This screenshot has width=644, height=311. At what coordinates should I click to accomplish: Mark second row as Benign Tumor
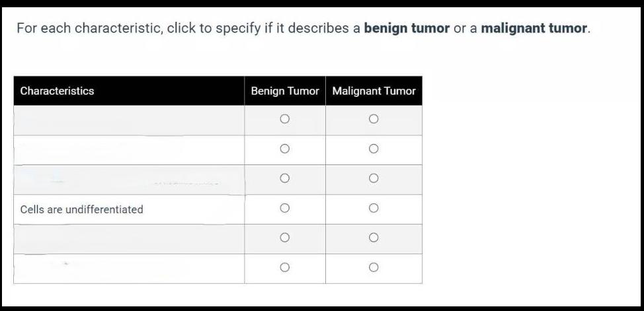coord(284,149)
